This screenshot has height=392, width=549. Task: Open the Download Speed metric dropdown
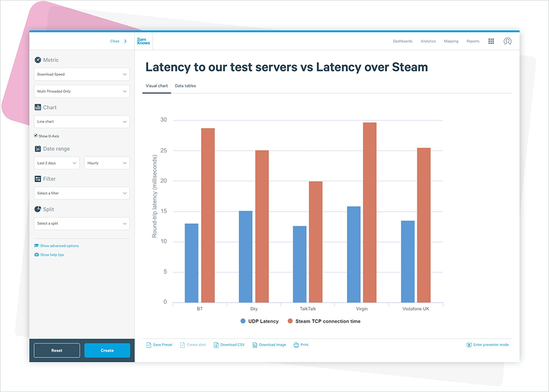click(x=82, y=74)
